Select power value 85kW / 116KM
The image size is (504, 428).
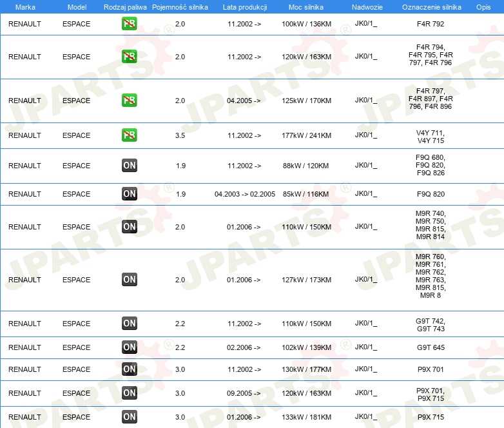(305, 194)
